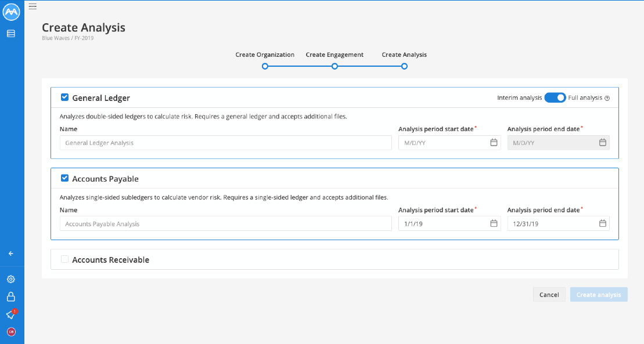Open the data library icon in sidebar
The width and height of the screenshot is (644, 344).
click(x=11, y=34)
